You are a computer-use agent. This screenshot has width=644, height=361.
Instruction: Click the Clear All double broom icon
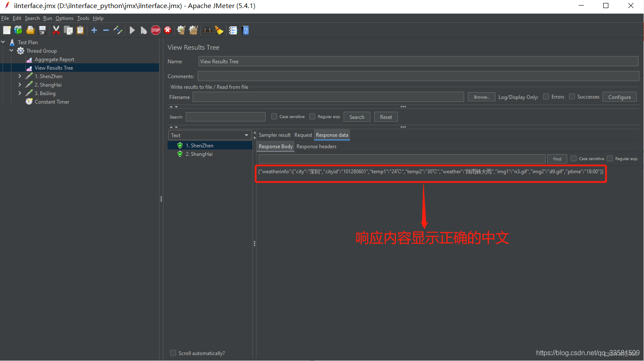pos(193,30)
